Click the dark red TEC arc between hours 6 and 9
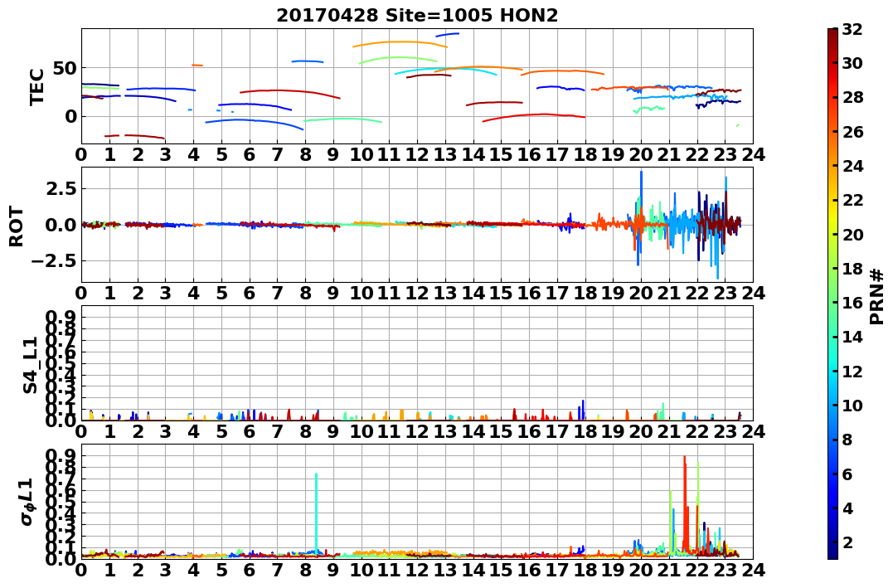 [x=290, y=92]
